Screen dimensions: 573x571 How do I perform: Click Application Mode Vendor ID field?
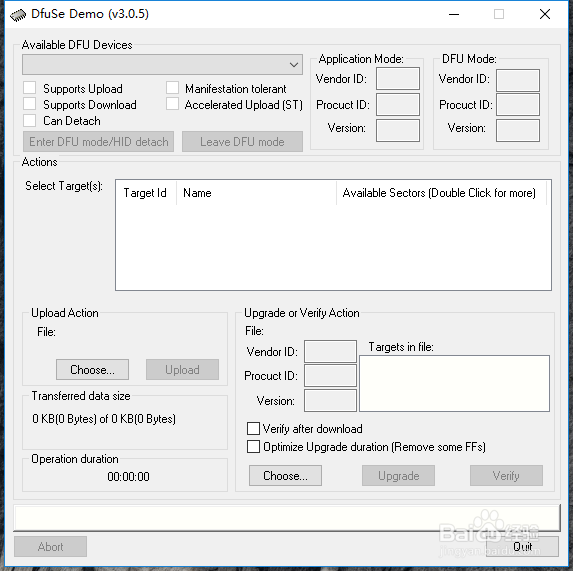398,79
